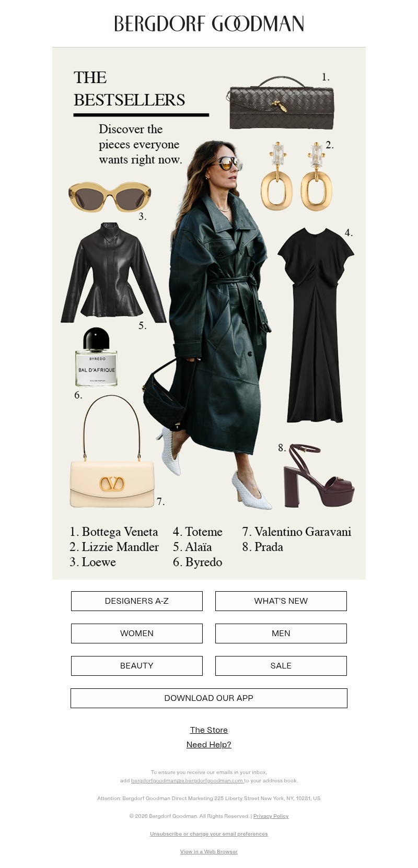Click Unsubscribe or change email preferences
The image size is (418, 868).
click(x=209, y=834)
